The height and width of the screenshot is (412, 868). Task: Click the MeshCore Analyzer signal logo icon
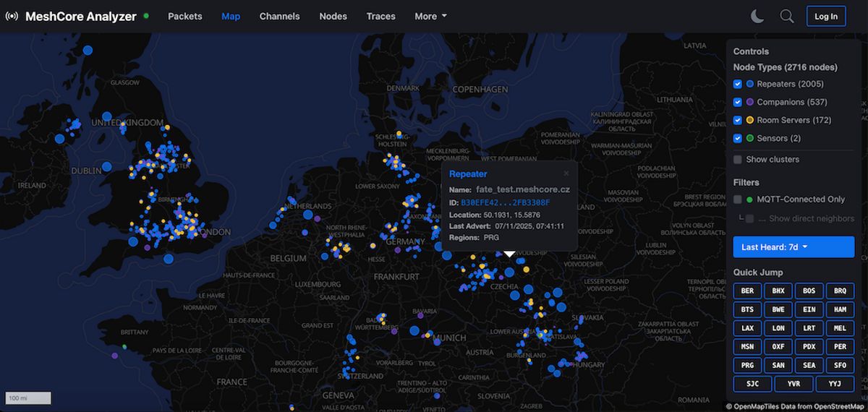pyautogui.click(x=12, y=16)
